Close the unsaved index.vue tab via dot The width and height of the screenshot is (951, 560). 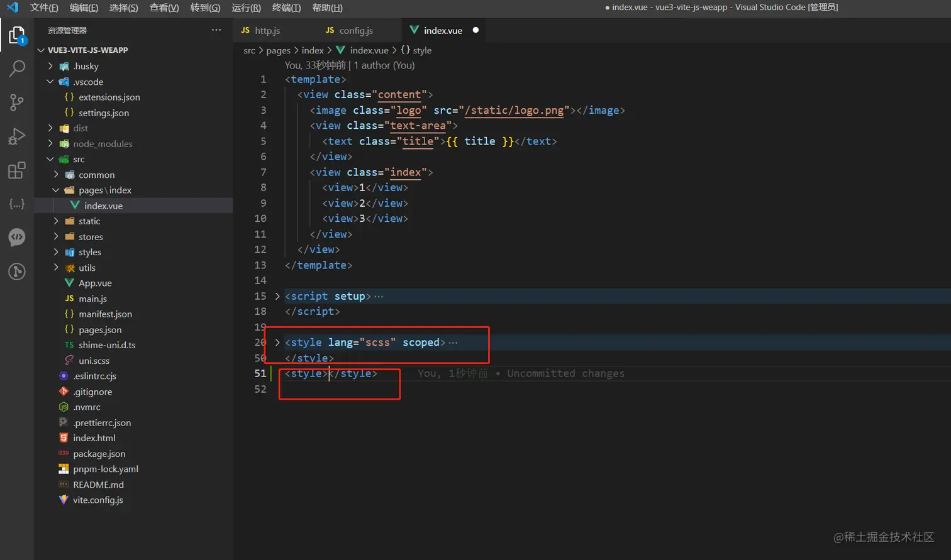coord(475,30)
